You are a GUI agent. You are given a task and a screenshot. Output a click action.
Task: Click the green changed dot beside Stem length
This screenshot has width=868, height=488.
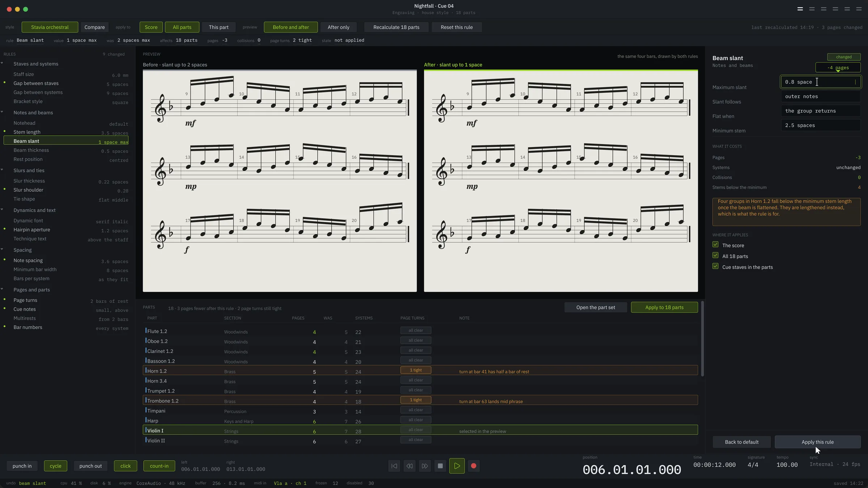click(x=4, y=131)
